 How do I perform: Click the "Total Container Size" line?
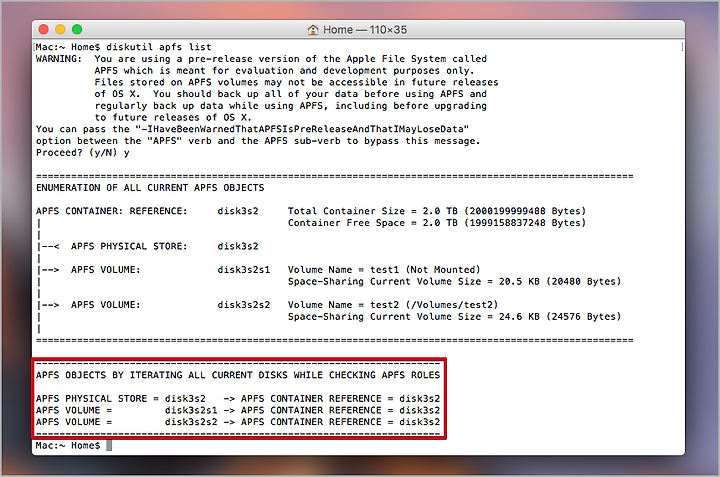tap(437, 211)
